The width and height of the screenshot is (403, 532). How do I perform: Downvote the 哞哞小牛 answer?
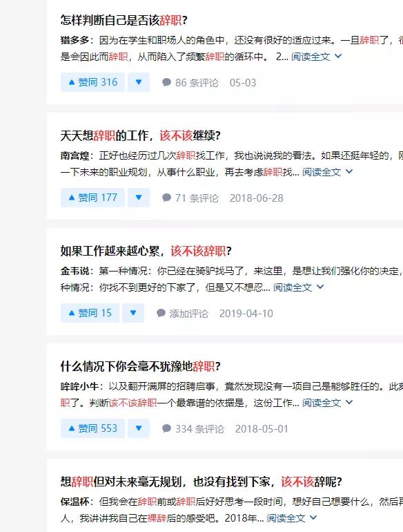[x=139, y=428]
